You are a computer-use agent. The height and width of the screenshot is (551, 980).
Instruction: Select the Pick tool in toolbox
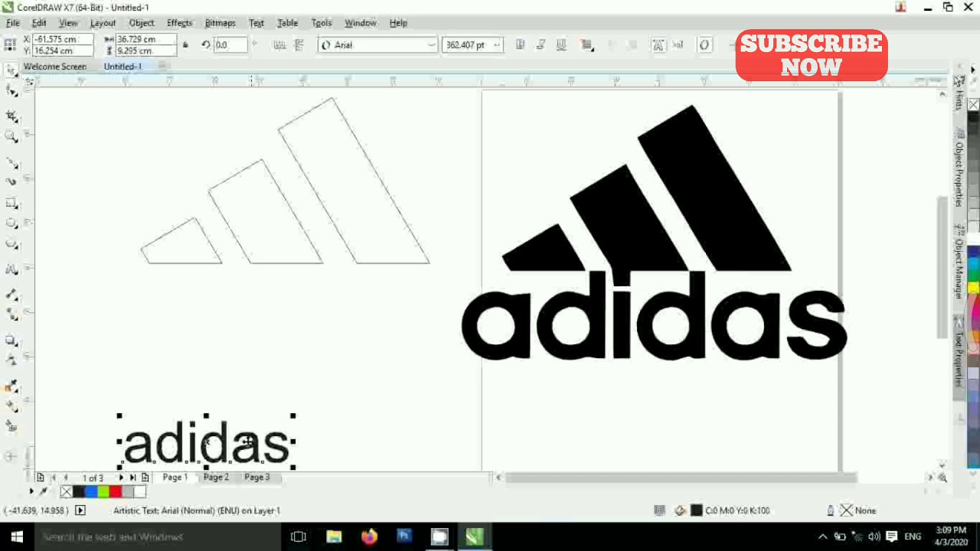11,70
